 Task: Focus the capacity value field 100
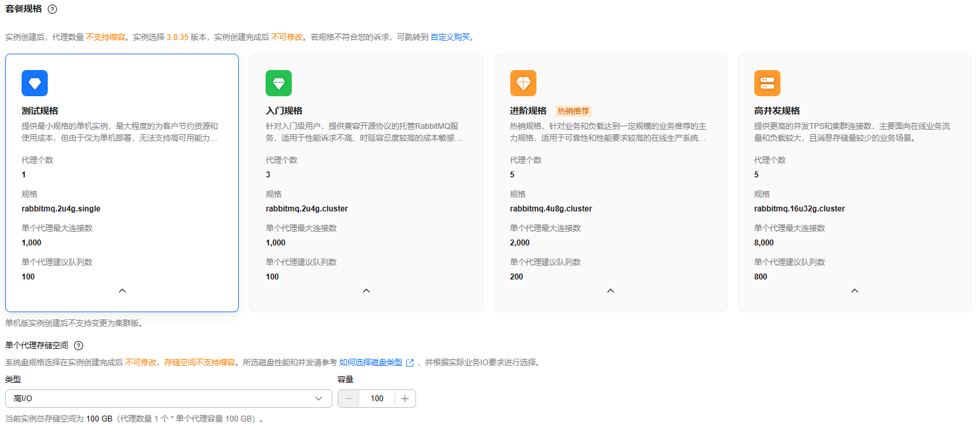tap(377, 399)
